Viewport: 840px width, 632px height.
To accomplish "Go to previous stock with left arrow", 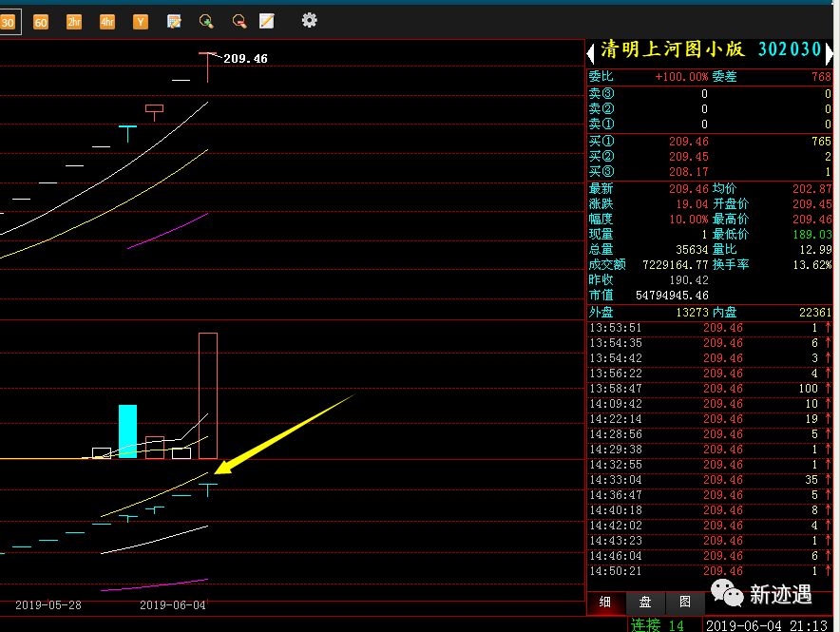I will point(590,53).
